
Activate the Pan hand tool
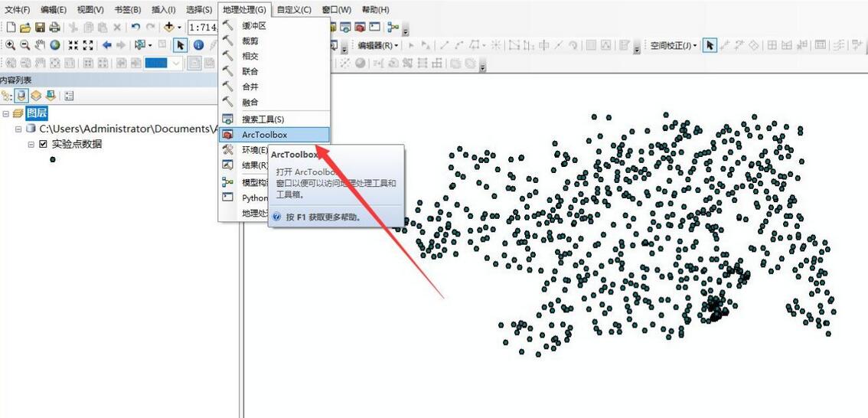[x=40, y=45]
